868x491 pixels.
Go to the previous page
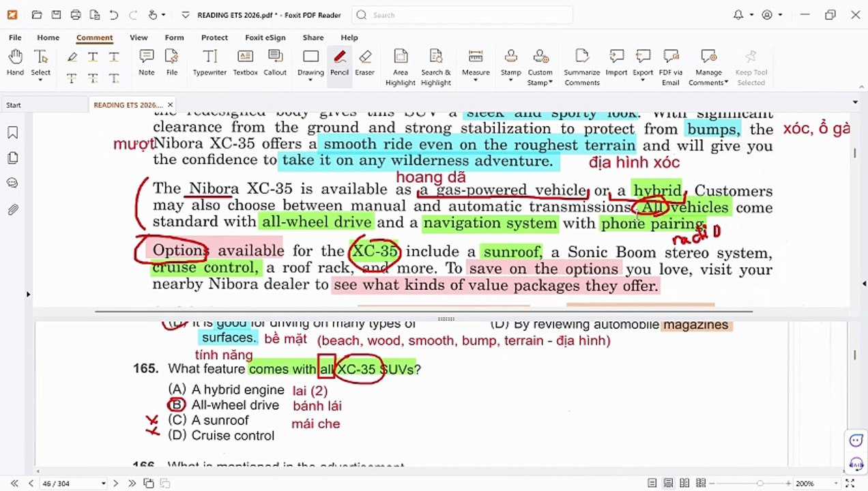(30, 483)
